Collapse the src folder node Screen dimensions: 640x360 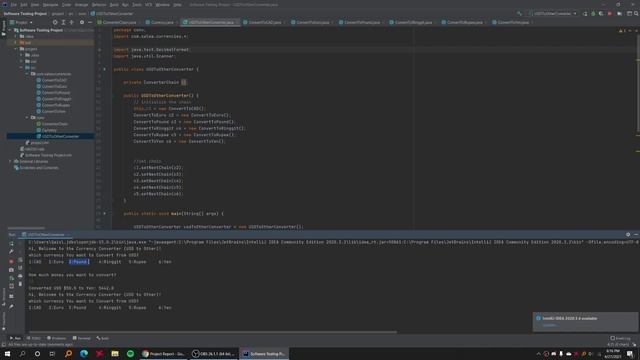[22, 68]
